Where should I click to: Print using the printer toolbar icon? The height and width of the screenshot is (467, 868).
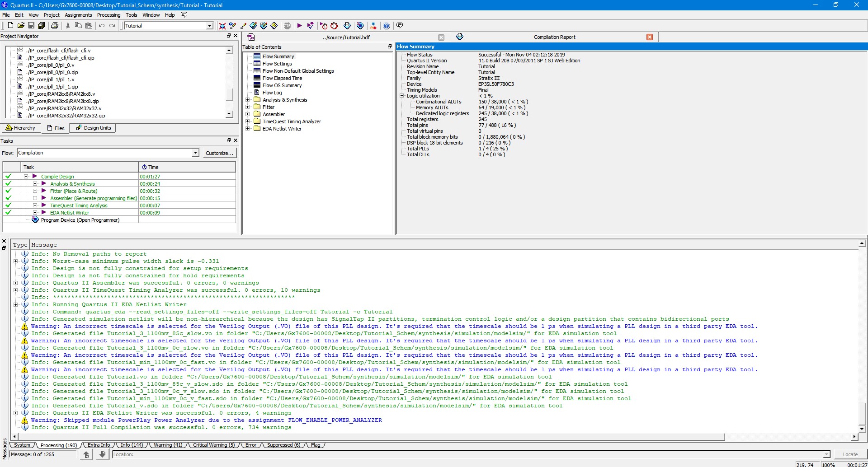55,26
